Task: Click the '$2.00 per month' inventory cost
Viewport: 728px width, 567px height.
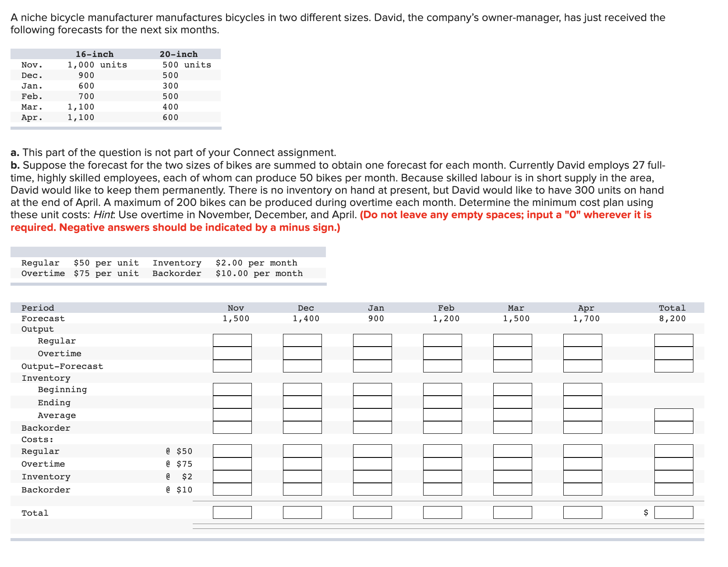Action: 256,263
